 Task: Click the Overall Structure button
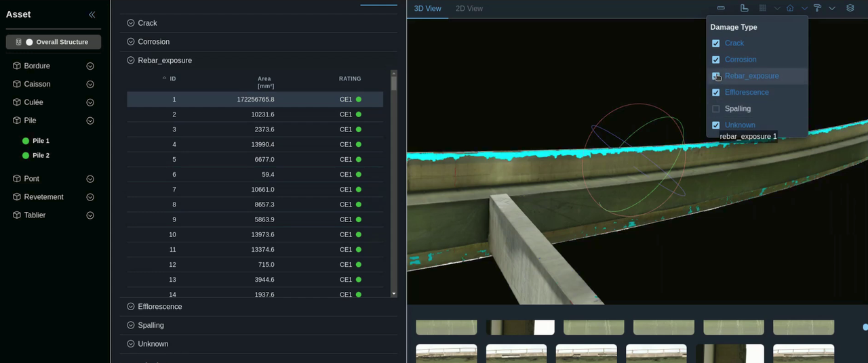(x=54, y=42)
